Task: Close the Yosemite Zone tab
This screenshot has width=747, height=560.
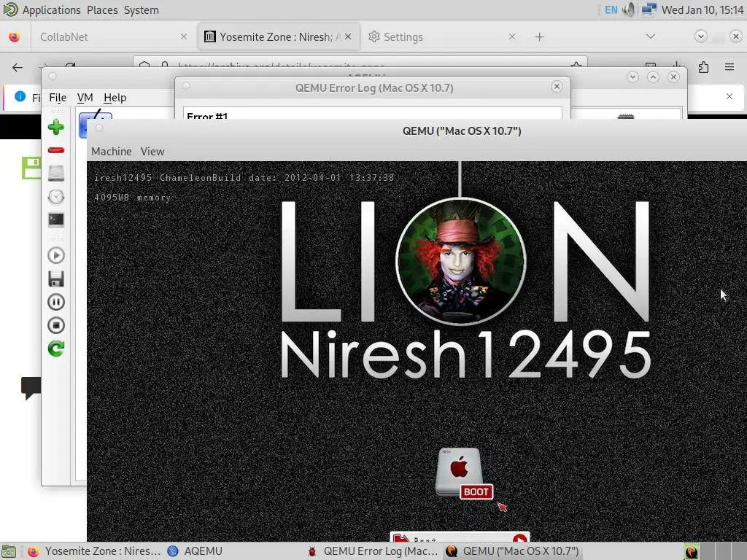Action: tap(348, 36)
